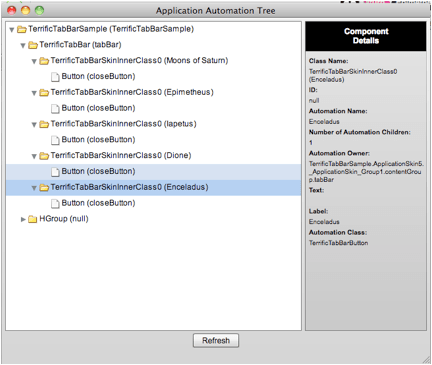The image size is (432, 365).
Task: Click file icon of closeButton under Enceladus
Action: pos(55,203)
